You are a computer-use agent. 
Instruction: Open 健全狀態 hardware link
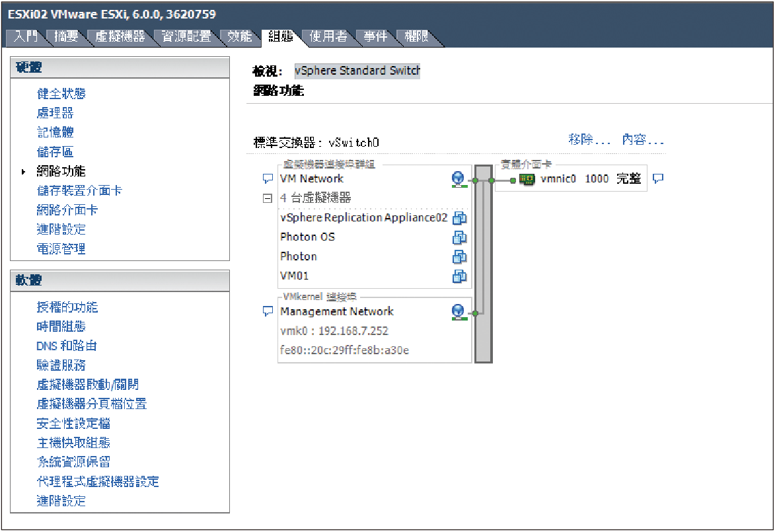pyautogui.click(x=61, y=93)
